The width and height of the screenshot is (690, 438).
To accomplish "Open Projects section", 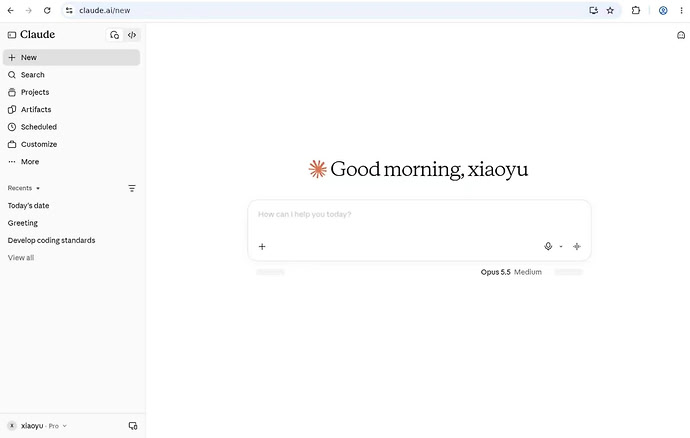I will coord(71,92).
